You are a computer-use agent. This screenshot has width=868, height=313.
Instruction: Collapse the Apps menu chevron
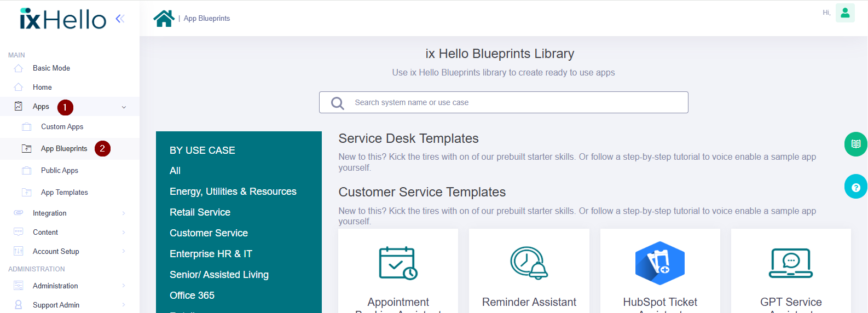point(124,107)
